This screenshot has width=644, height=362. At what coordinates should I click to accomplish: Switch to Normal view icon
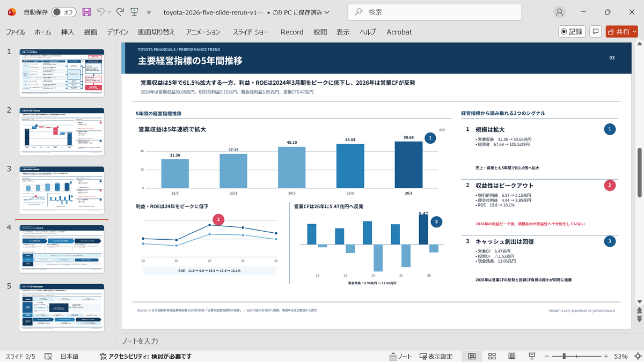pos(472,357)
